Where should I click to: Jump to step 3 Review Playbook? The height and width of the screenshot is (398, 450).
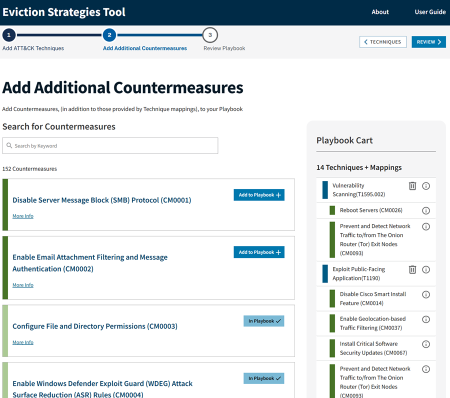[x=210, y=35]
